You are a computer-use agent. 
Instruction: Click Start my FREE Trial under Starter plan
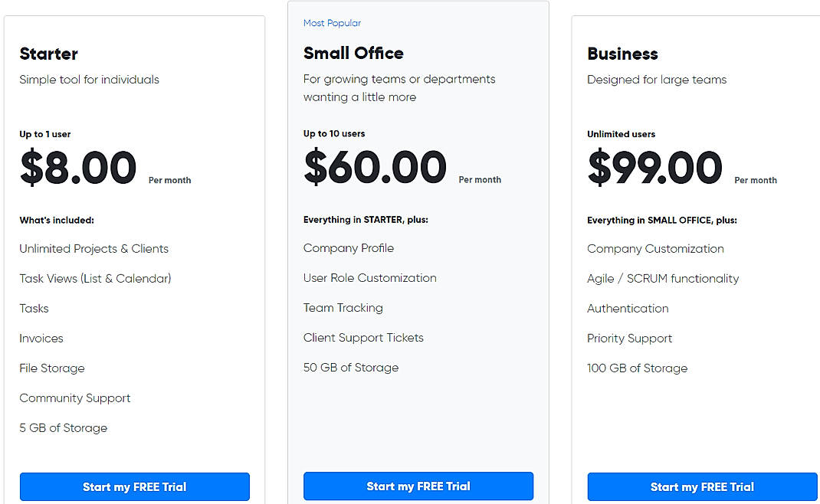[134, 486]
